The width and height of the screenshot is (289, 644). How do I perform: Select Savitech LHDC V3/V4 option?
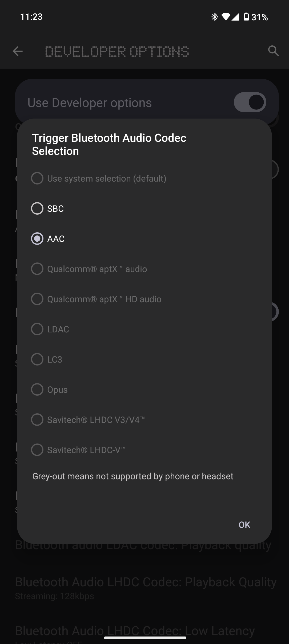(x=37, y=420)
